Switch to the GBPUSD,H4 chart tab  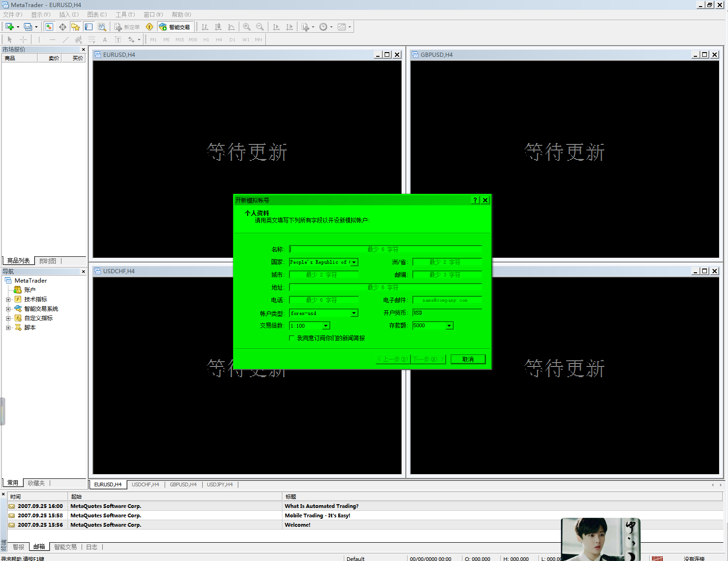click(x=183, y=484)
